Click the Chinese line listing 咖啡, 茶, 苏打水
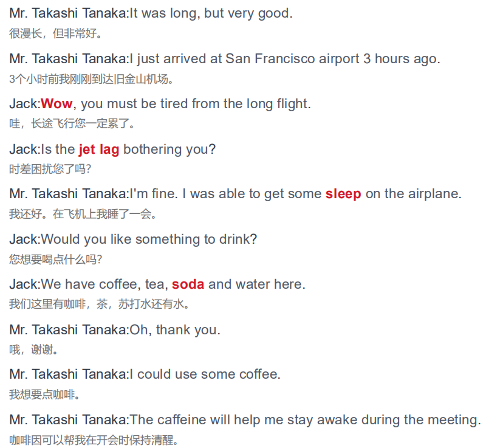Viewport: 503px width, 448px height. [99, 304]
